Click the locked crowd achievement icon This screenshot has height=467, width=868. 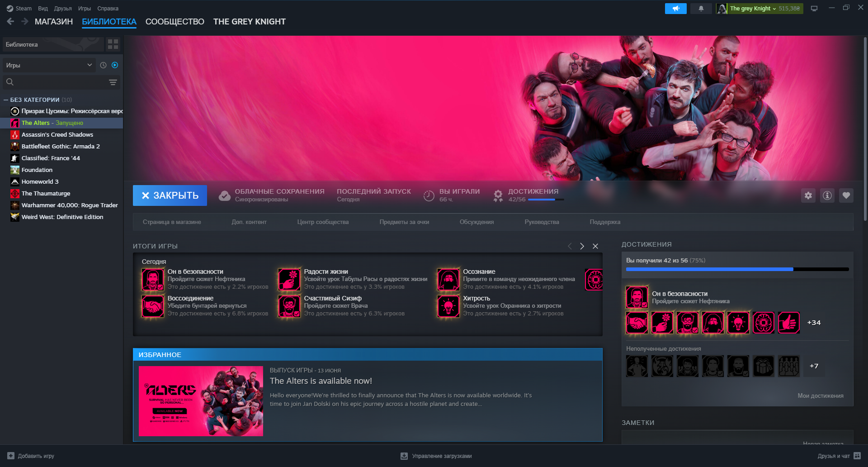(x=789, y=366)
